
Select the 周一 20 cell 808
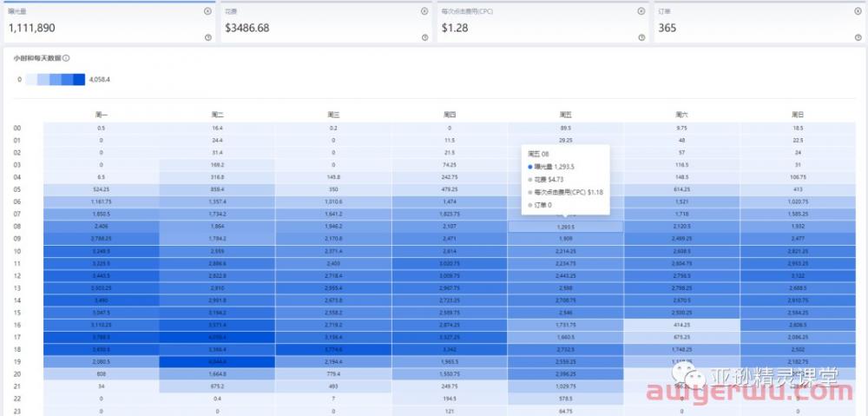tap(102, 374)
